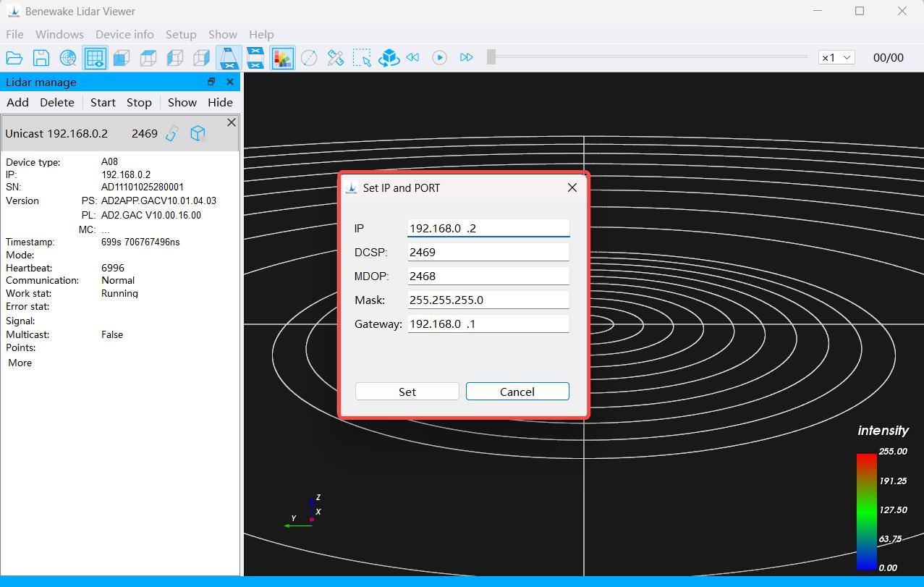
Task: Expand More in device details
Action: 20,363
